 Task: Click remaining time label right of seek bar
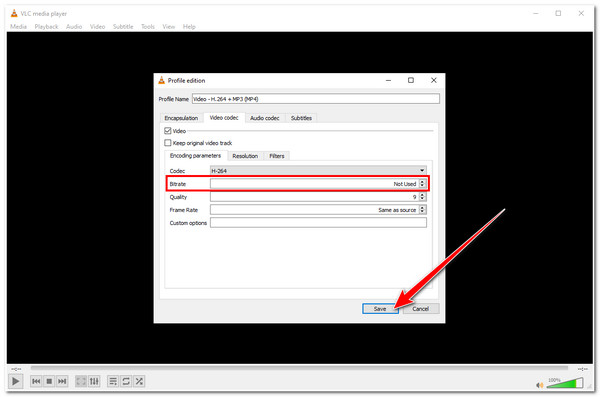click(582, 369)
